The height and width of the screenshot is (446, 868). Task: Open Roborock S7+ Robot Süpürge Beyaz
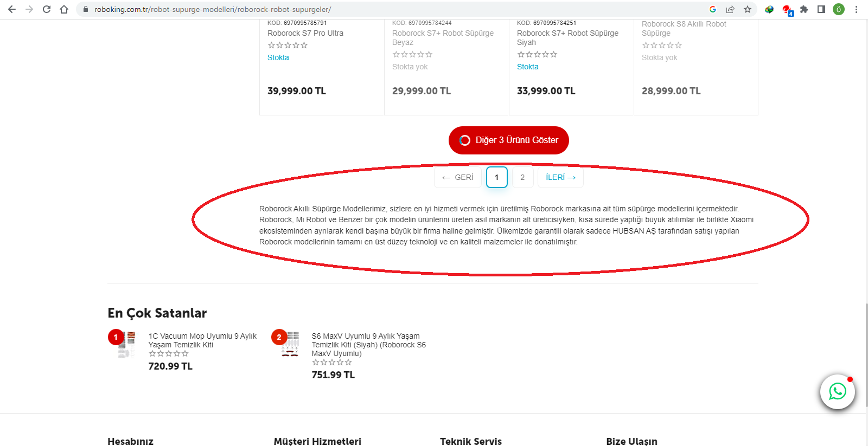[x=443, y=37]
